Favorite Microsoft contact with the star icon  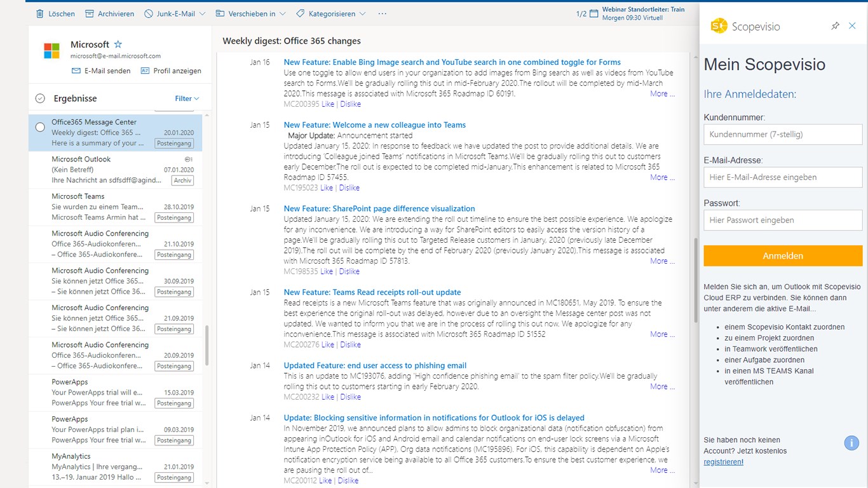[118, 44]
